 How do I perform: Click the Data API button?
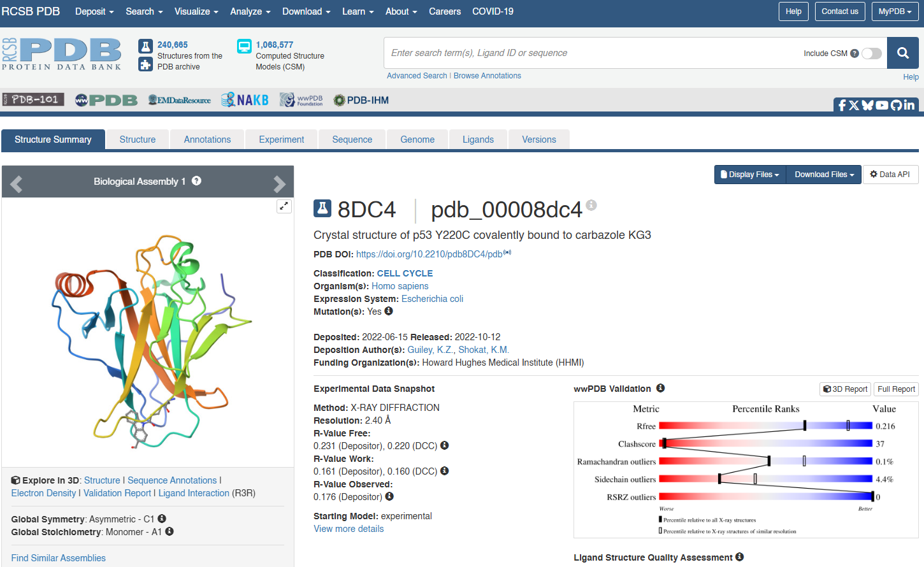890,175
